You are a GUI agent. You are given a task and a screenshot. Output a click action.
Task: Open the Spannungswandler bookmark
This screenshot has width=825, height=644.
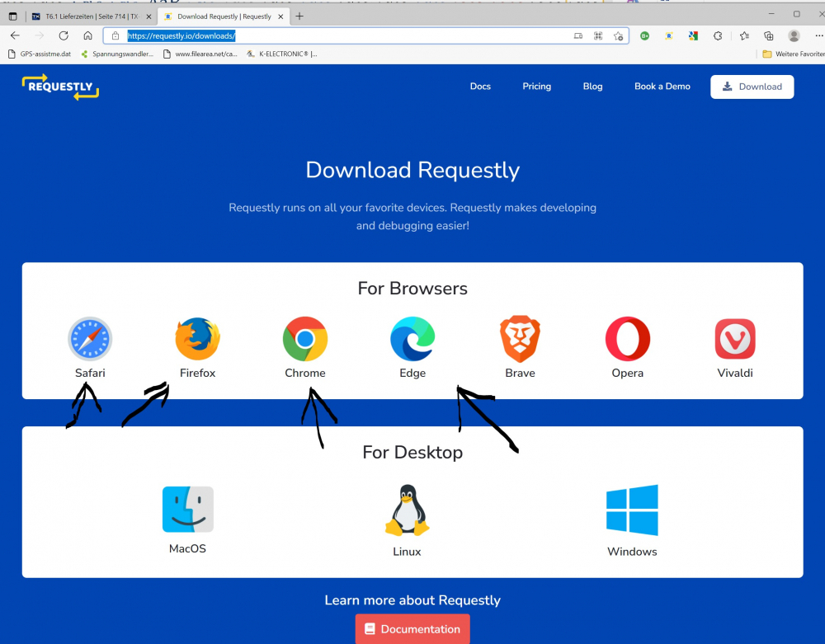[117, 54]
